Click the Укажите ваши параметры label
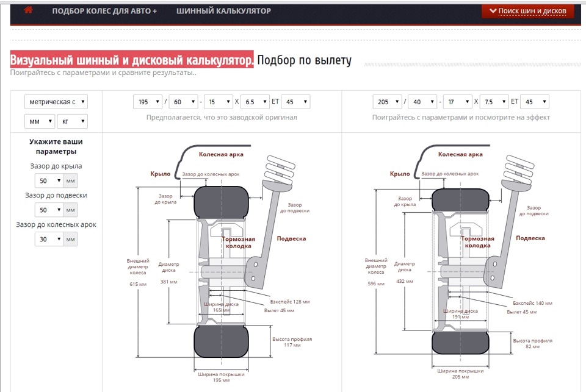Image resolution: width=586 pixels, height=392 pixels. tap(56, 146)
